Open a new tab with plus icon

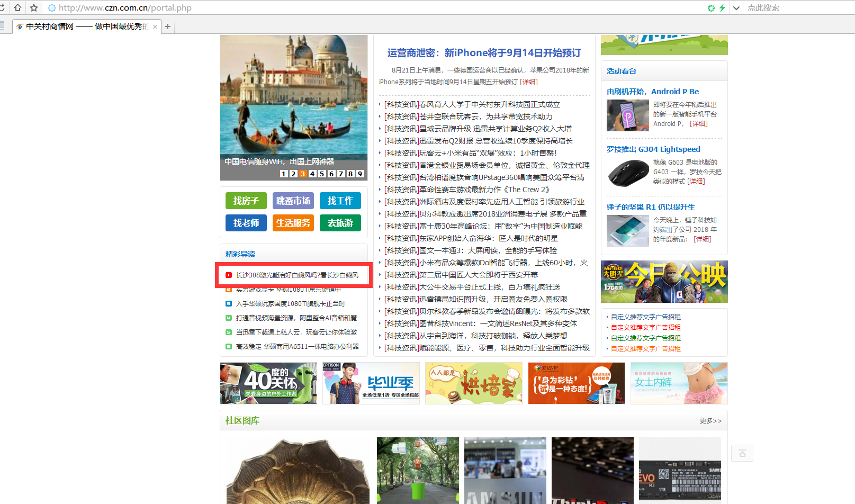(168, 26)
